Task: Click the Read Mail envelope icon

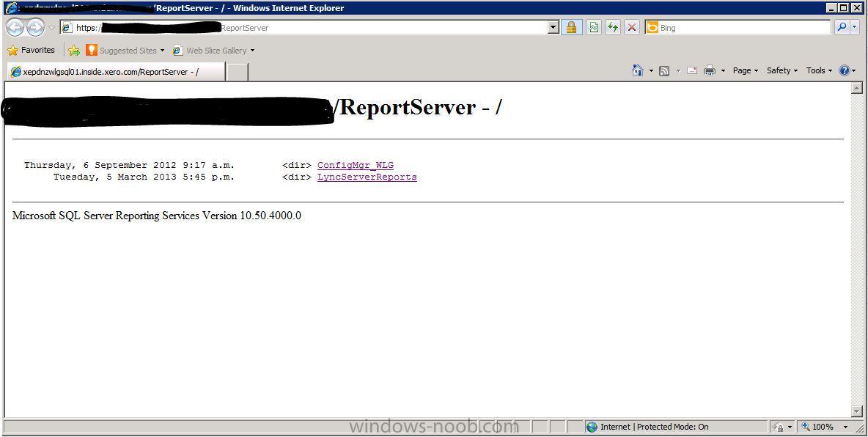Action: pyautogui.click(x=692, y=71)
